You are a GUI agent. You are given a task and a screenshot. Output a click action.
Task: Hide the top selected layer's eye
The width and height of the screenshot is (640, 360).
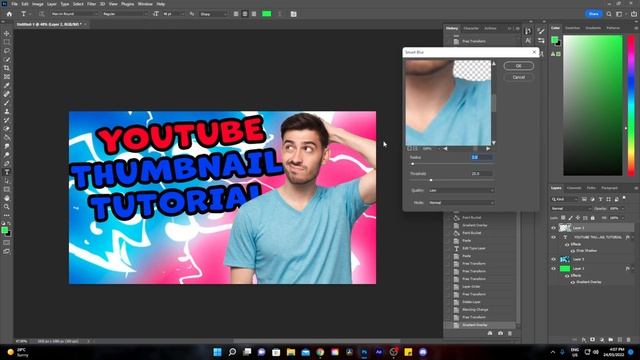click(553, 228)
